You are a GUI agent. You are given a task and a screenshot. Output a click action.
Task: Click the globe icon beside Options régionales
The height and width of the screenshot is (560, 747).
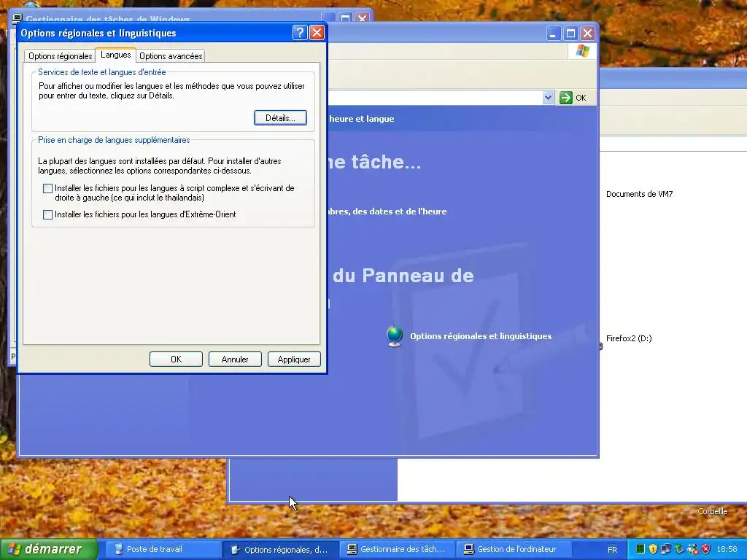click(x=395, y=336)
